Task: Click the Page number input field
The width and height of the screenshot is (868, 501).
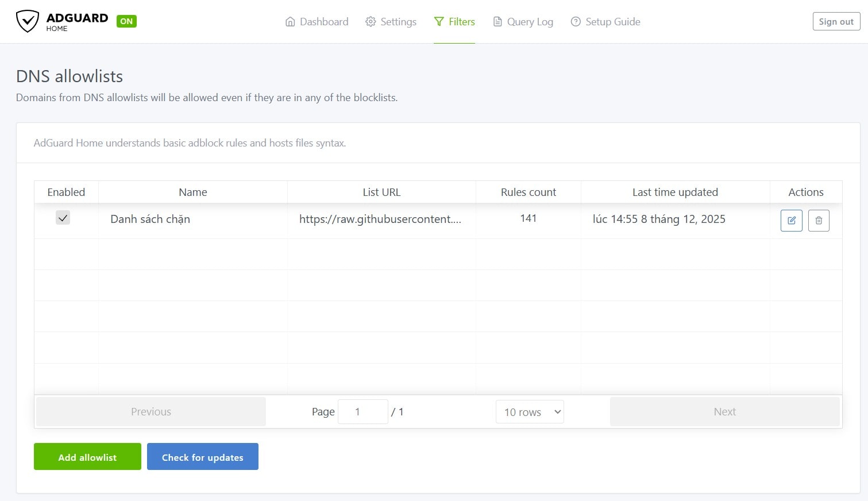Action: pyautogui.click(x=362, y=412)
